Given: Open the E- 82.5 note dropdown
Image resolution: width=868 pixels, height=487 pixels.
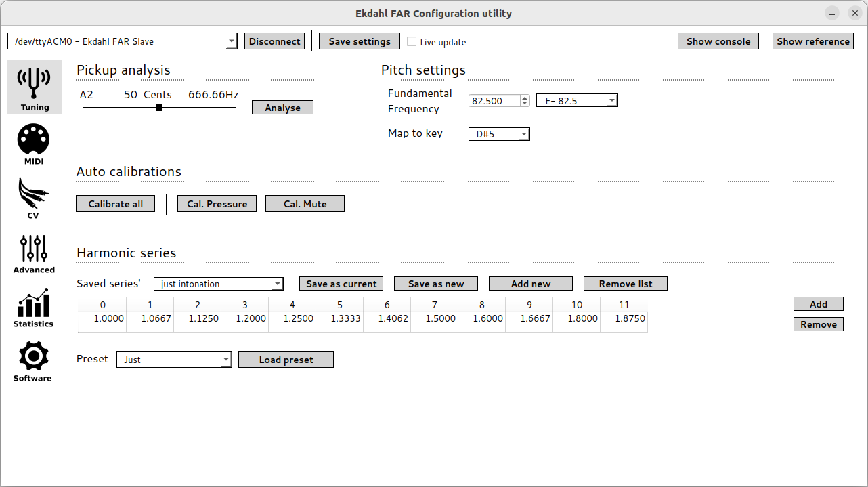Looking at the screenshot, I should [577, 101].
